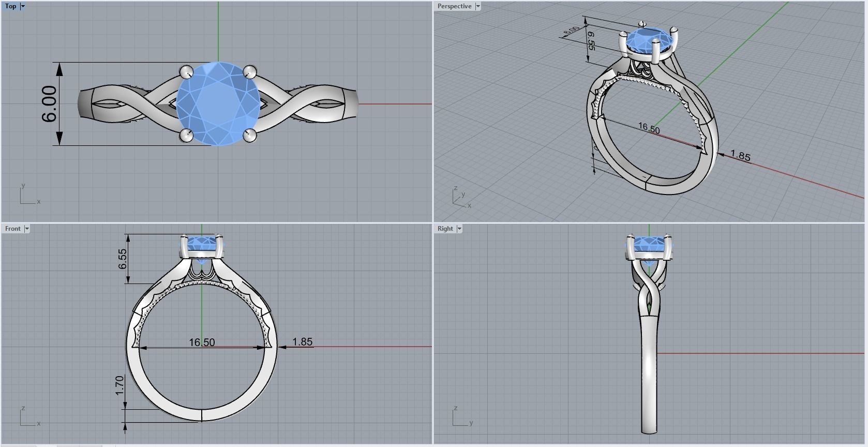The image size is (868, 447).
Task: Select the 6.55 dimension in Front view
Action: pyautogui.click(x=123, y=259)
